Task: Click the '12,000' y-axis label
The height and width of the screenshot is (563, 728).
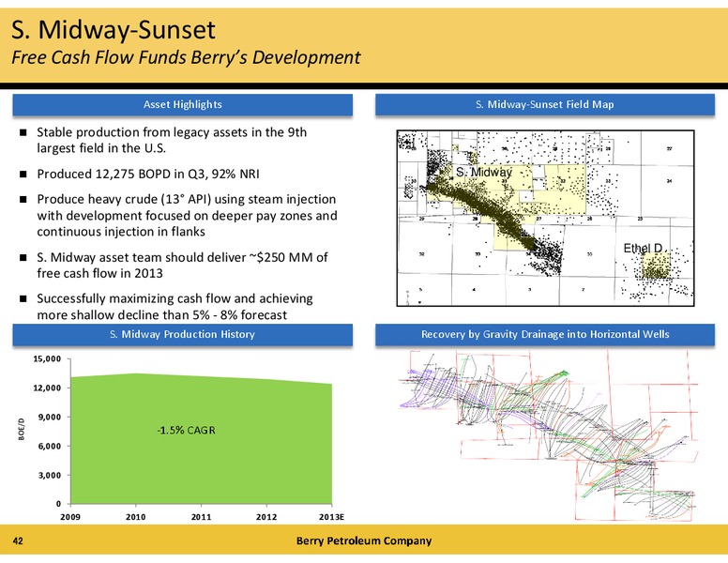Action: (x=47, y=388)
